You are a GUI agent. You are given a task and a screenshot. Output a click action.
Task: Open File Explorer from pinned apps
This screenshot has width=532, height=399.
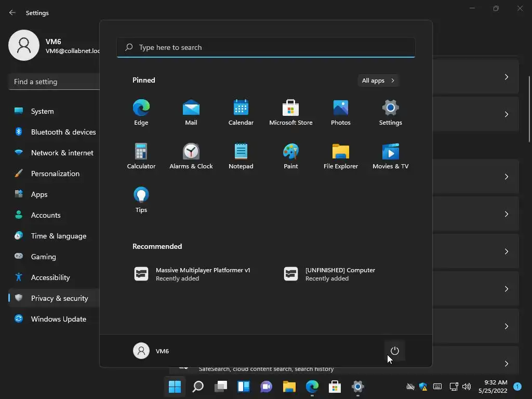(x=341, y=156)
